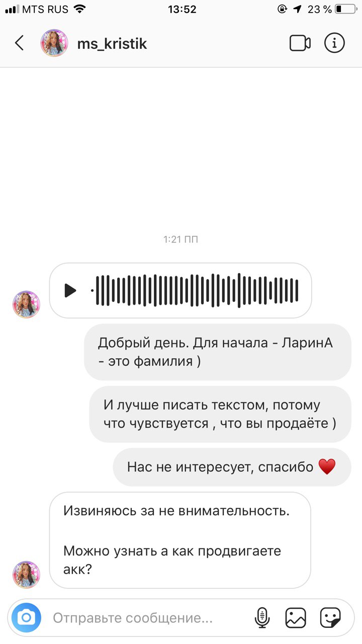Tap header profile avatar of ms_kristik
The width and height of the screenshot is (362, 644).
pyautogui.click(x=54, y=43)
